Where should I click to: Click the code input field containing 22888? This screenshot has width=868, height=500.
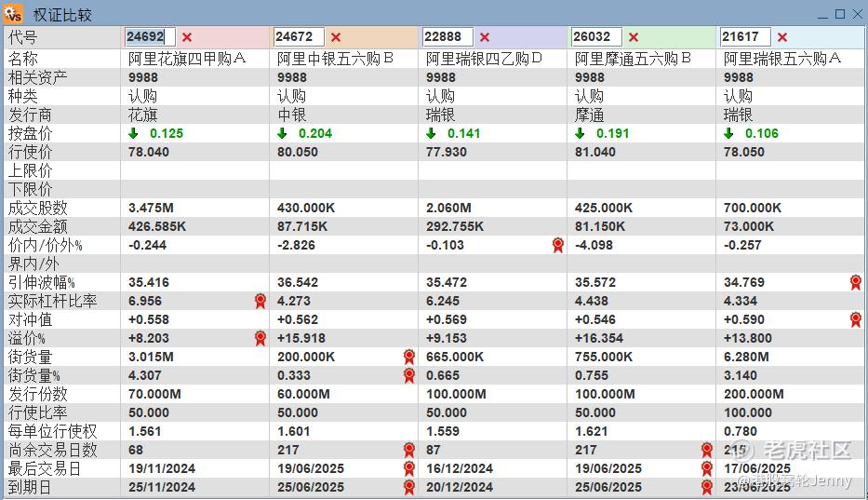coord(447,37)
